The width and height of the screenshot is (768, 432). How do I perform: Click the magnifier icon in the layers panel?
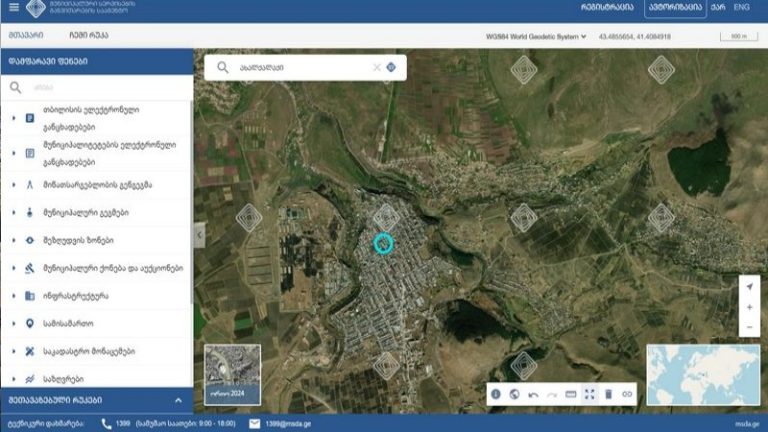point(16,87)
